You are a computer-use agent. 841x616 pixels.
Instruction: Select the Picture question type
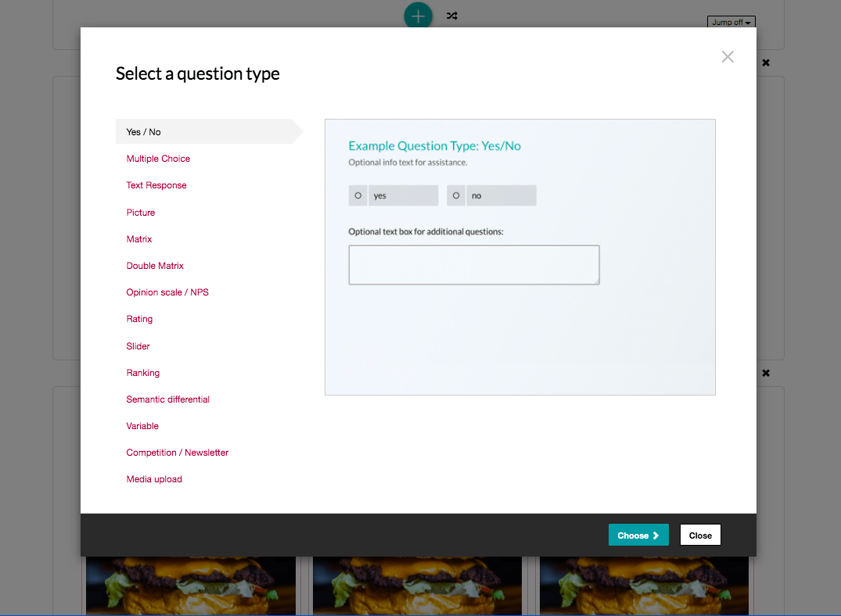coord(141,213)
